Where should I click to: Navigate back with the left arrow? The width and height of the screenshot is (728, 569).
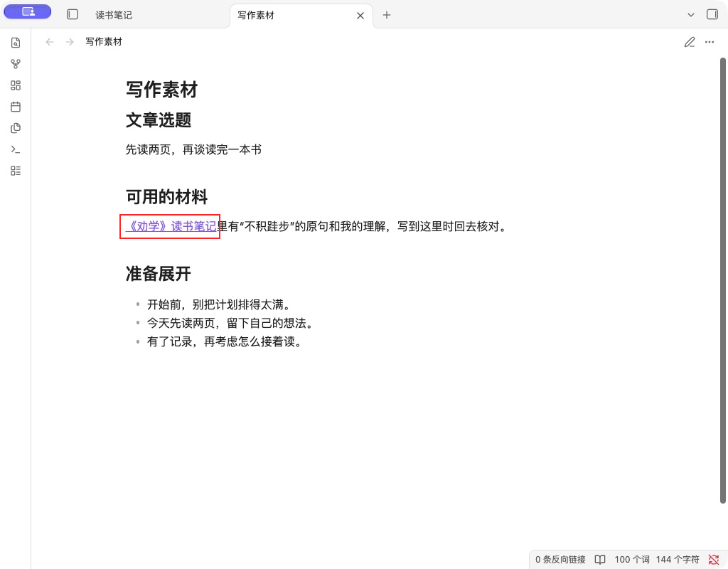click(x=50, y=42)
